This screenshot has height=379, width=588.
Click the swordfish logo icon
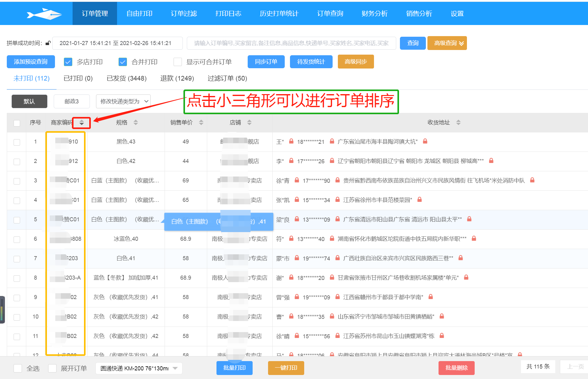pos(44,14)
